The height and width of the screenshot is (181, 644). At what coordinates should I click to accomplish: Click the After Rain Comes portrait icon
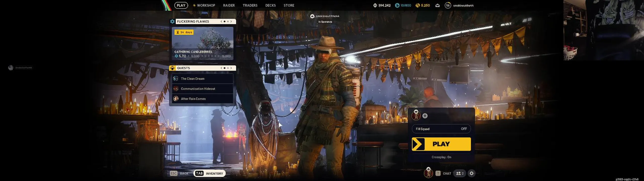(176, 99)
